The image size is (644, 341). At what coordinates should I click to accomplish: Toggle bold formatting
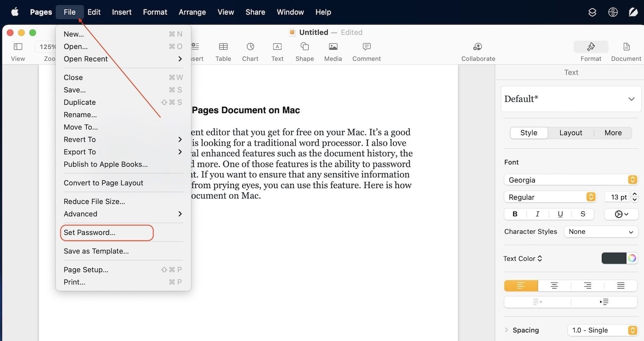pos(514,214)
